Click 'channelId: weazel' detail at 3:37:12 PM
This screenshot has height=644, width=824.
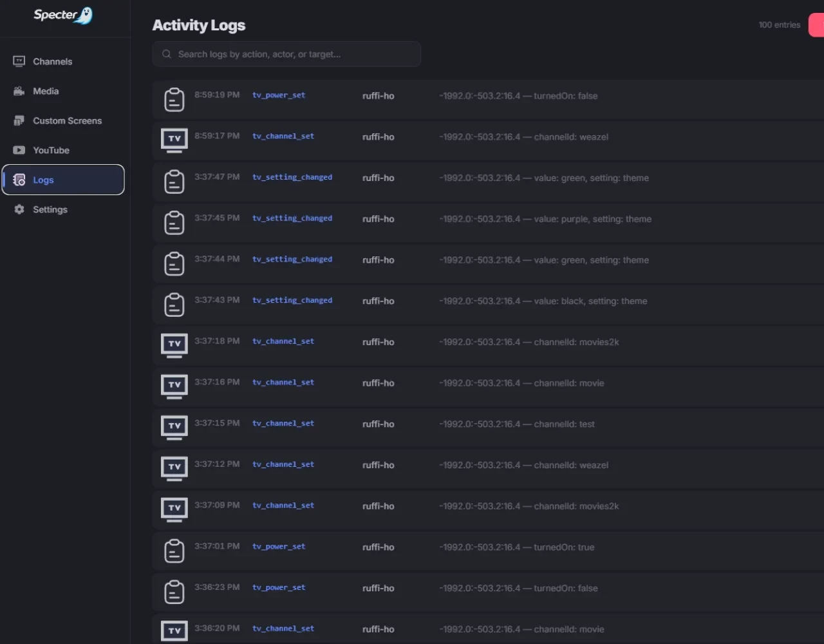pyautogui.click(x=572, y=466)
